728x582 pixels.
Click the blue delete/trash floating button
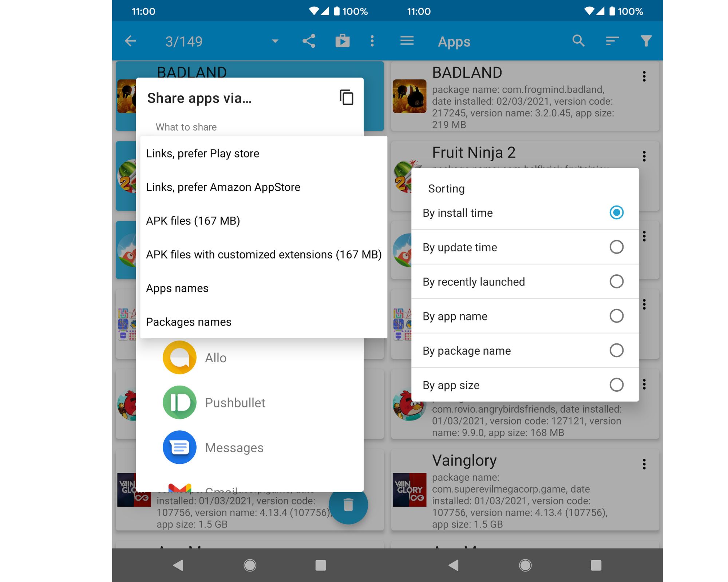[348, 506]
